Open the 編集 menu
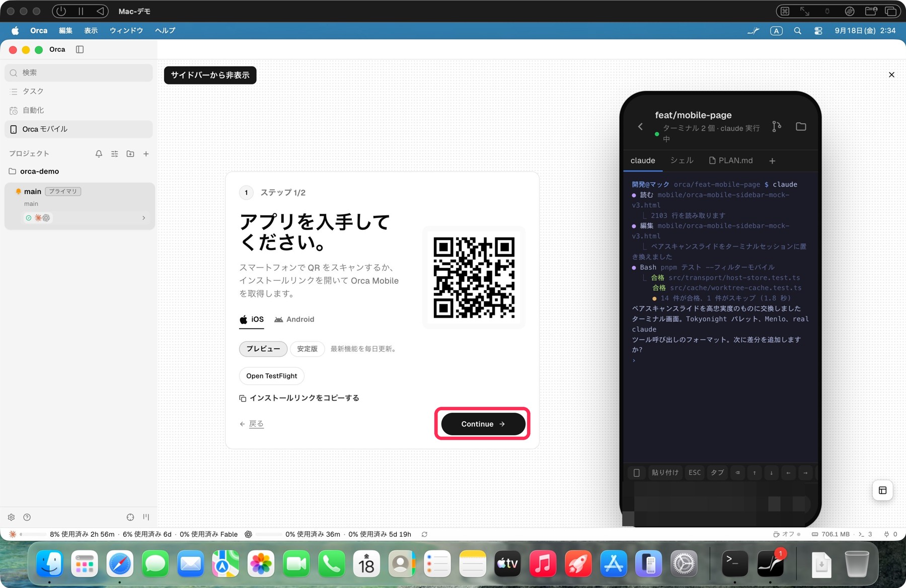The height and width of the screenshot is (588, 906). [65, 31]
